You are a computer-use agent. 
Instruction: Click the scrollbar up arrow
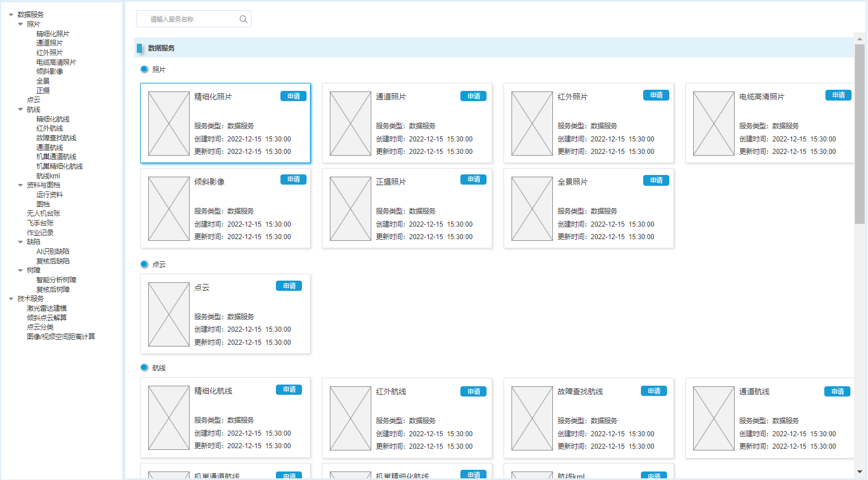pos(859,39)
